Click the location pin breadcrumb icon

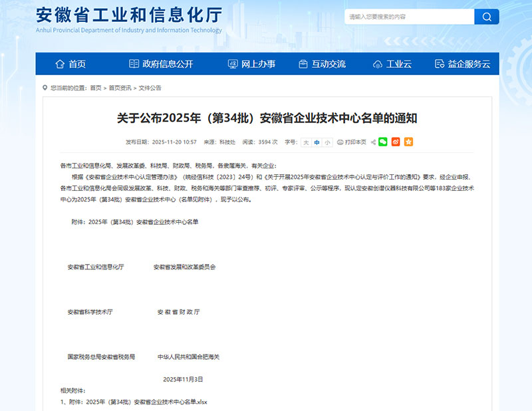[x=45, y=88]
